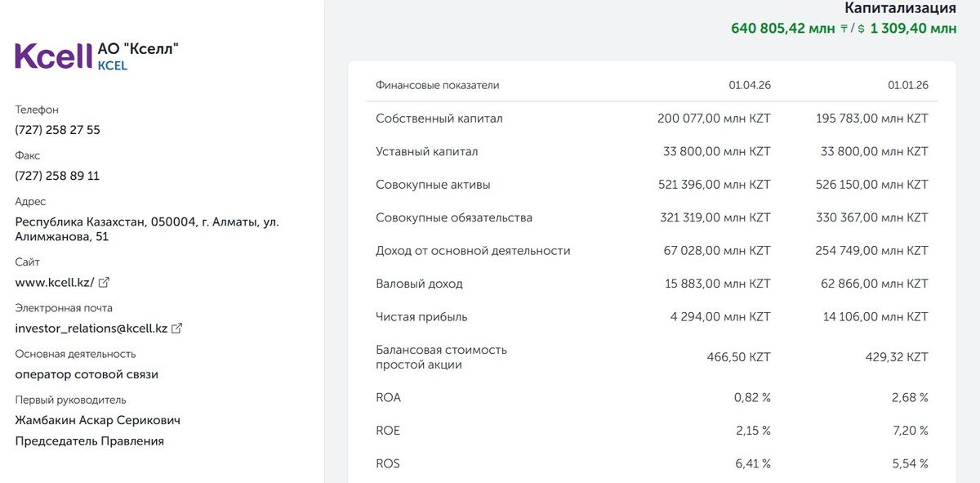Select the 01.01.26 column header
Image resolution: width=980 pixels, height=483 pixels.
coord(908,85)
